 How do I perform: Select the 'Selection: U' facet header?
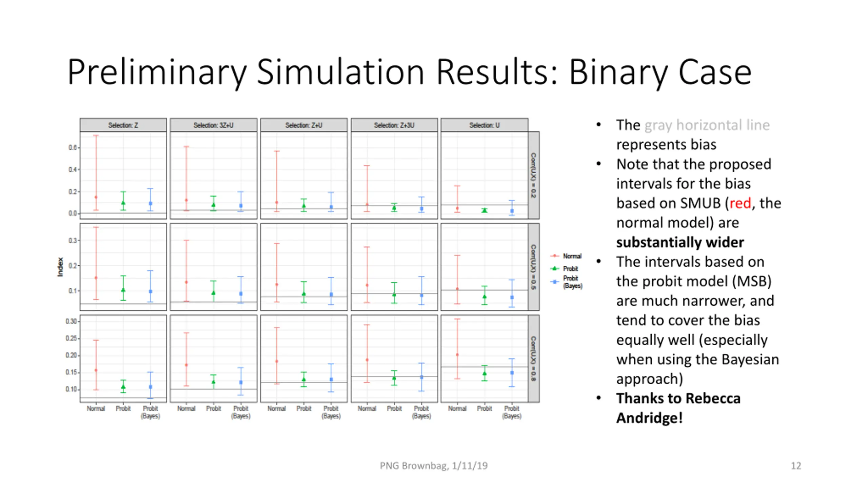pos(484,125)
